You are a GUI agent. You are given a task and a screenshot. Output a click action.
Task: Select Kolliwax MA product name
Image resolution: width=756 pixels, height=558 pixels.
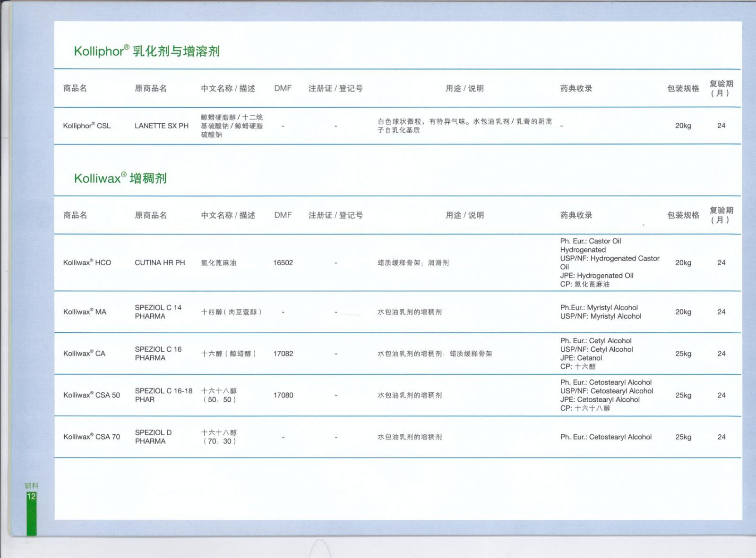(x=85, y=312)
